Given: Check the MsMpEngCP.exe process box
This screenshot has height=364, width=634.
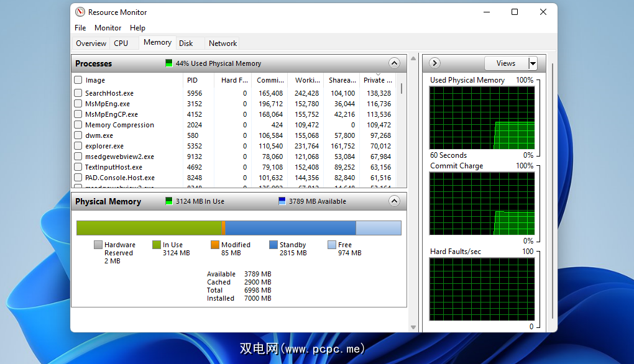Looking at the screenshot, I should [78, 114].
